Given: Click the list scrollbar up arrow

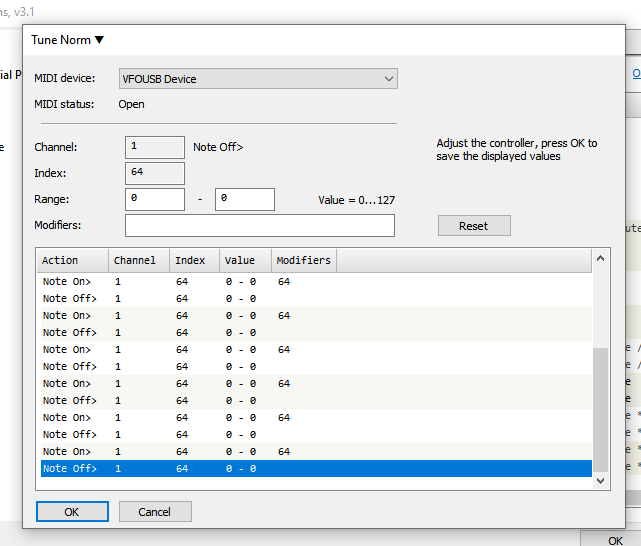Looking at the screenshot, I should [x=601, y=259].
